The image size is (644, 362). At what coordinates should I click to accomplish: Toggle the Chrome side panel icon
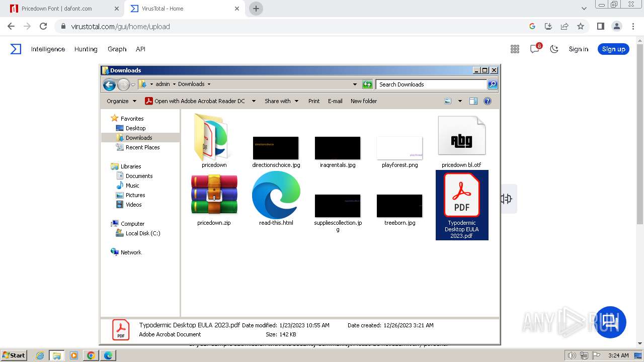point(600,26)
